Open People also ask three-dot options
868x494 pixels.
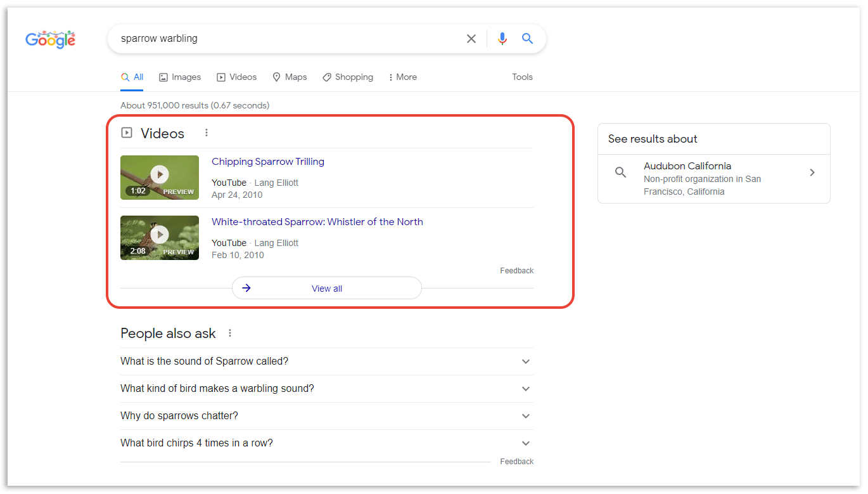click(x=230, y=333)
